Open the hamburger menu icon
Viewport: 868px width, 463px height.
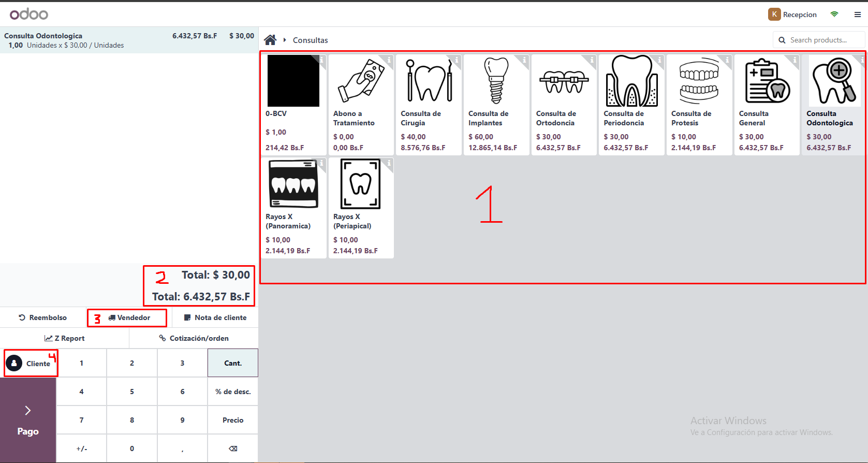click(858, 15)
